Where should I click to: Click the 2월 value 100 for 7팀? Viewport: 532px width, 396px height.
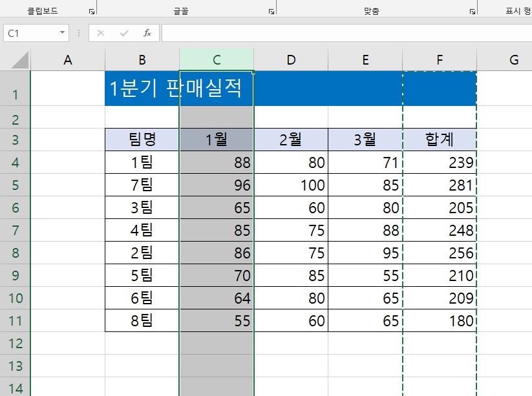291,185
